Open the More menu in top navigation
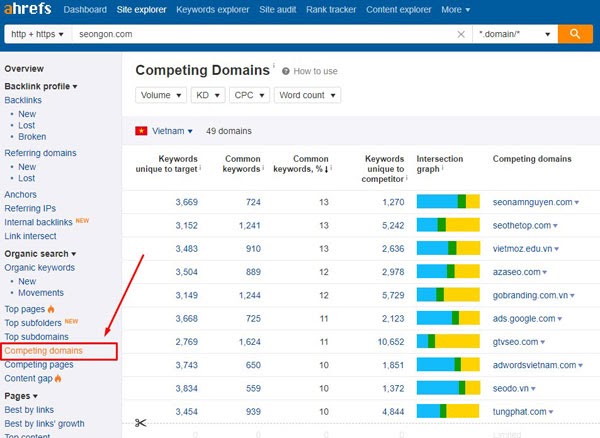Viewport: 600px width, 438px height. tap(455, 10)
